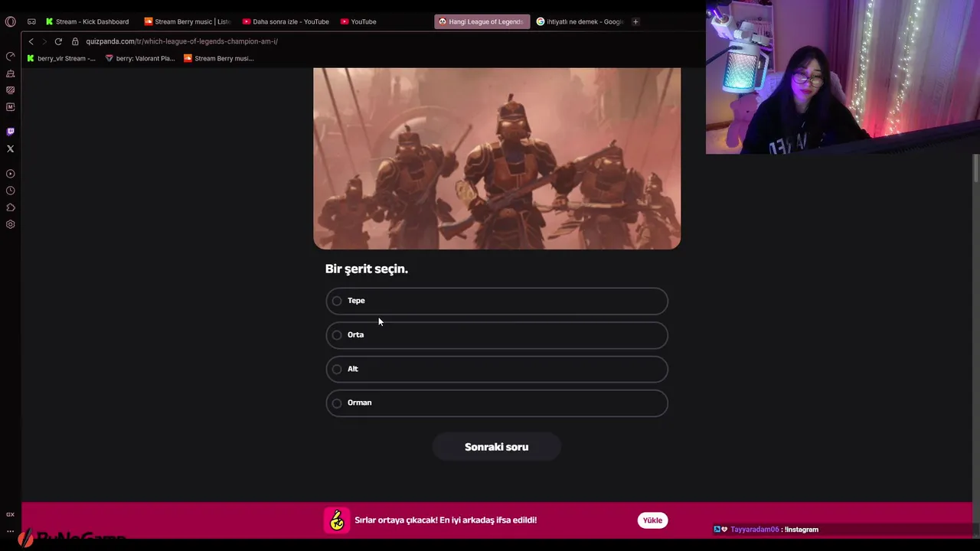Open berry_vlr Stream bookmark

pos(61,58)
